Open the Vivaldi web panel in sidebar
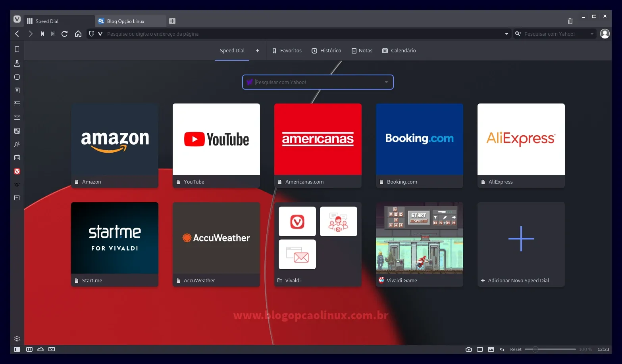This screenshot has width=622, height=364. pyautogui.click(x=17, y=171)
